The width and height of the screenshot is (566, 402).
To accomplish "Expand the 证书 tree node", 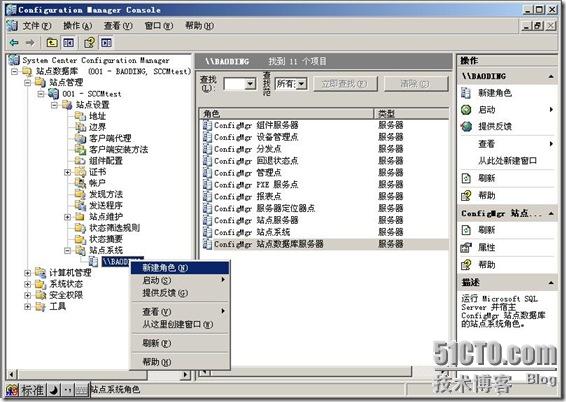I will (68, 172).
